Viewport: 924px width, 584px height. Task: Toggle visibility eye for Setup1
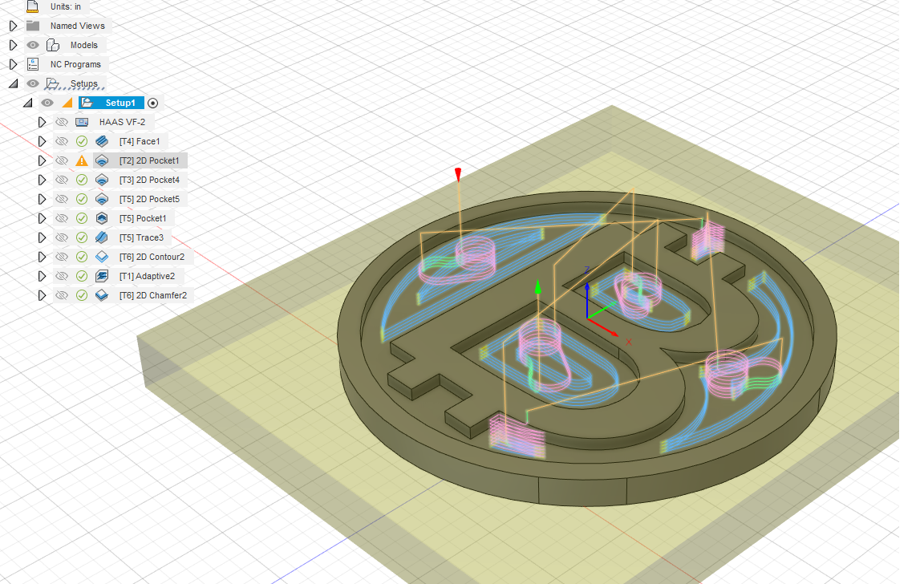coord(47,103)
